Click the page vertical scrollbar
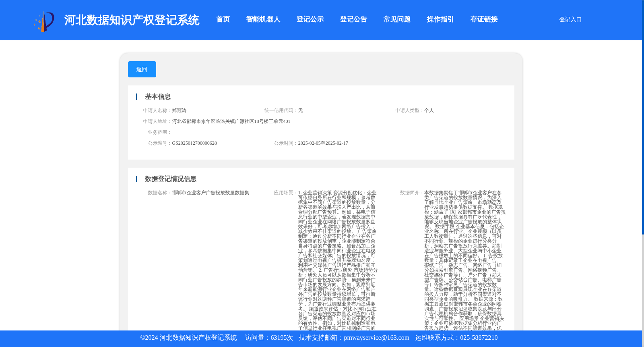The height and width of the screenshot is (347, 644). [643, 117]
